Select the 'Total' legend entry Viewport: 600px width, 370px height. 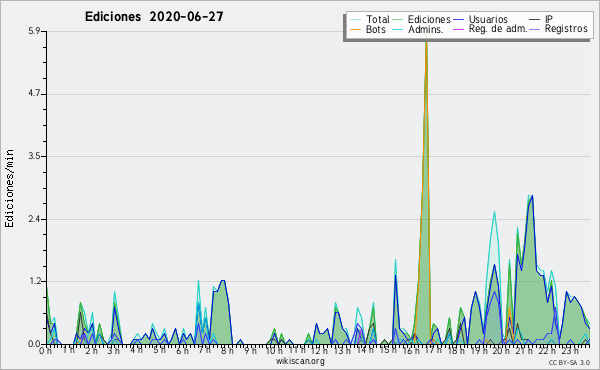point(378,19)
